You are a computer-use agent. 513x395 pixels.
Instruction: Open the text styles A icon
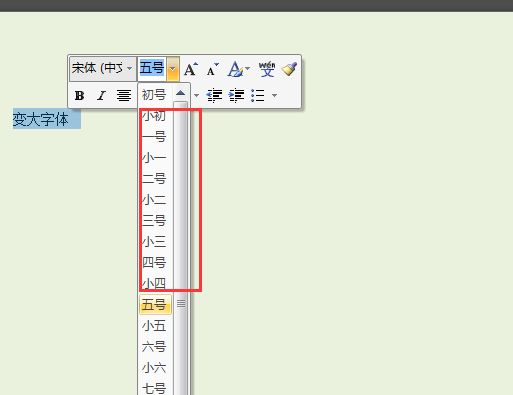coord(235,69)
